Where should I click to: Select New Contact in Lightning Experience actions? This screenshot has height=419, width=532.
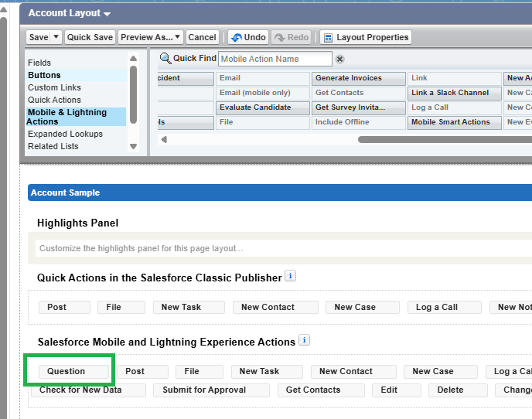click(x=353, y=372)
